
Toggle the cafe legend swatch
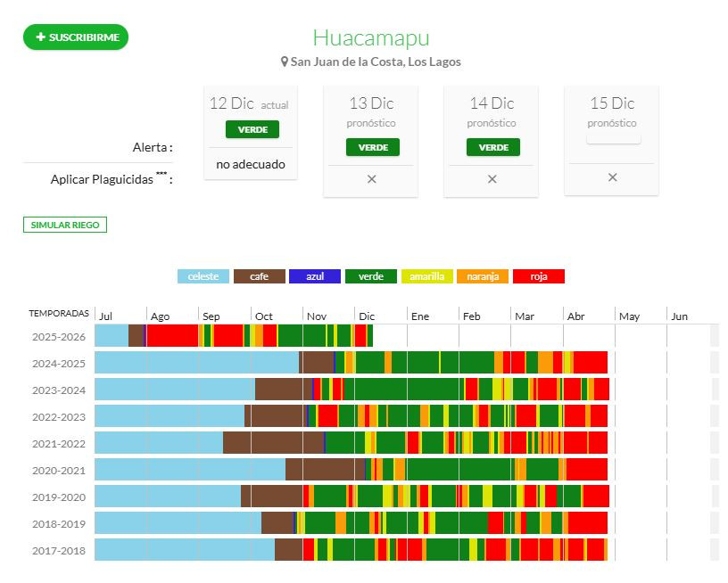pyautogui.click(x=259, y=276)
